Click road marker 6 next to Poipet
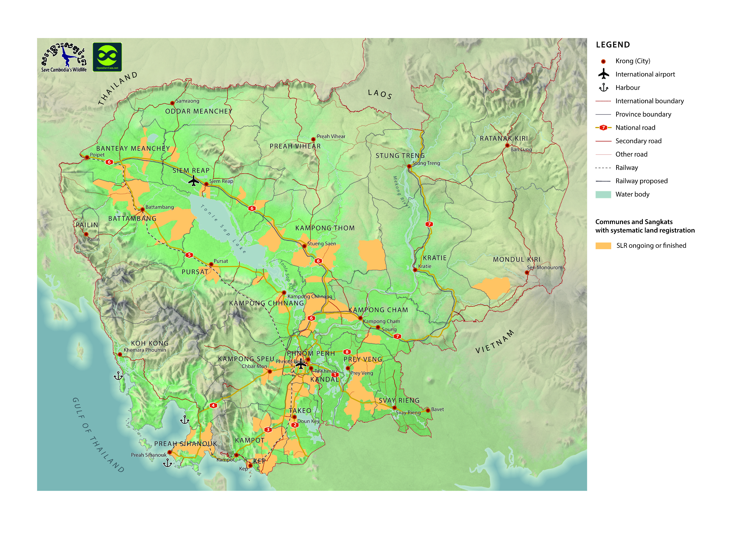Image resolution: width=756 pixels, height=534 pixels. [109, 162]
